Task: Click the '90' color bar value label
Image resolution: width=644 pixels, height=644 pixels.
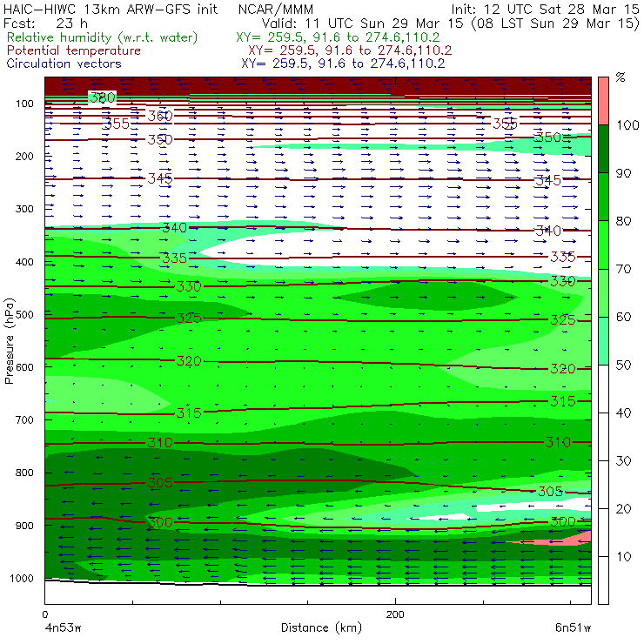Action: (624, 173)
